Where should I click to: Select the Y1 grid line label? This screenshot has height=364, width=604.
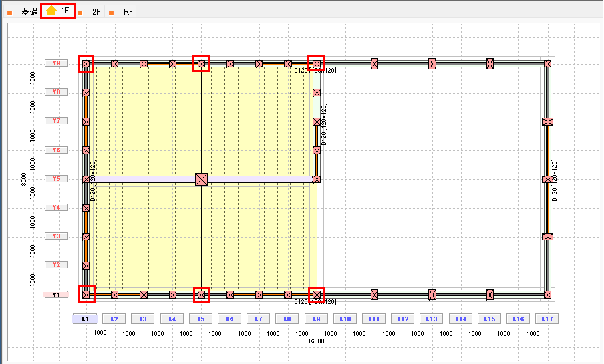coord(57,294)
